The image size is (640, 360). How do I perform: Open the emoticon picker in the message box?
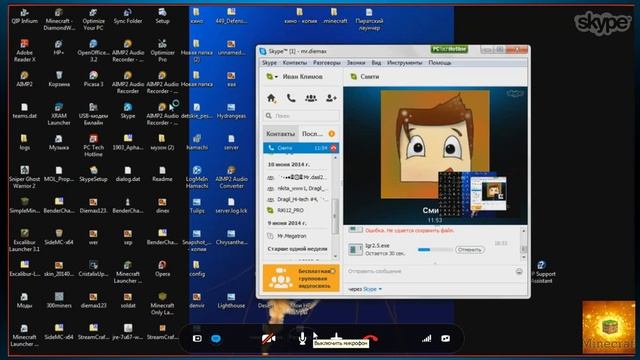pos(519,271)
